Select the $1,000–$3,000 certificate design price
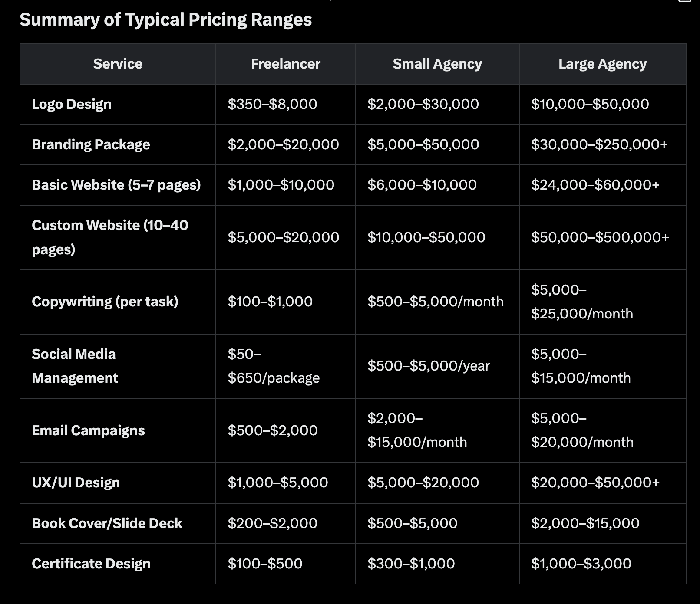700x604 pixels. [x=581, y=564]
